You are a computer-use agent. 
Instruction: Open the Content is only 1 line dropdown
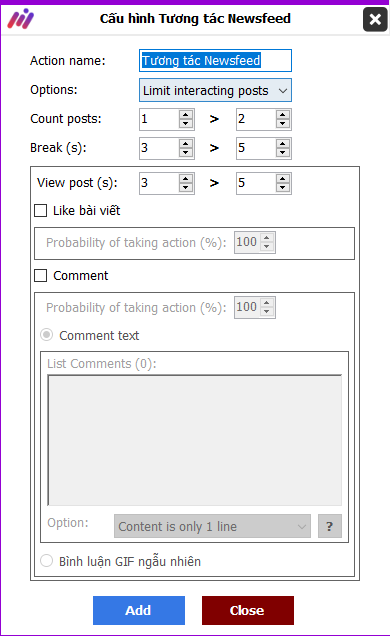(x=212, y=526)
